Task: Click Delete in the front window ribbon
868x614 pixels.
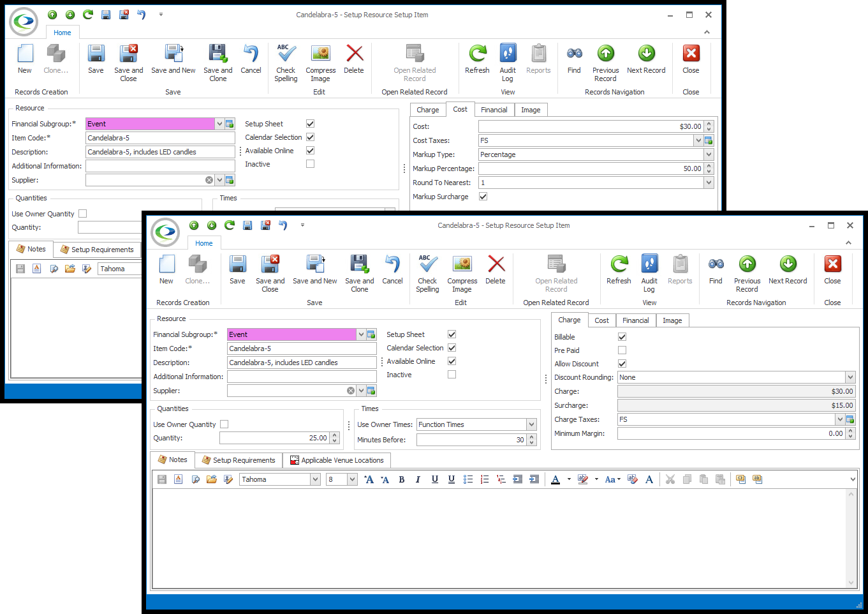Action: click(496, 269)
